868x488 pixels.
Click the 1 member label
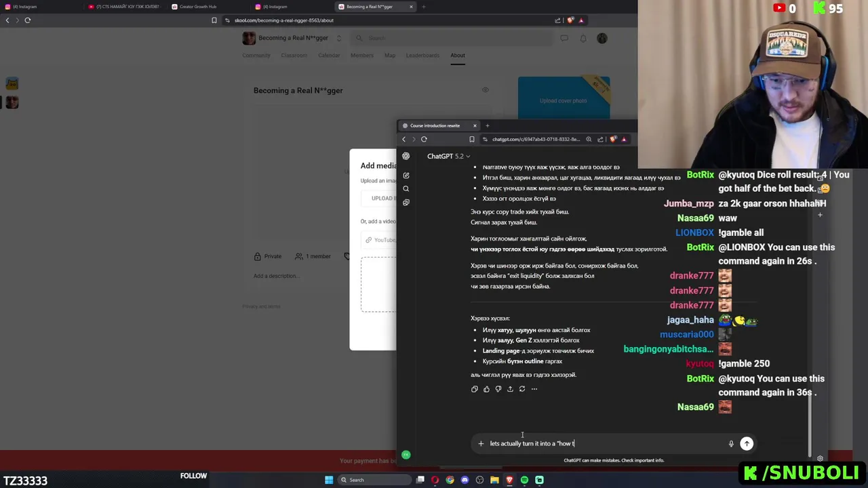[x=313, y=256]
